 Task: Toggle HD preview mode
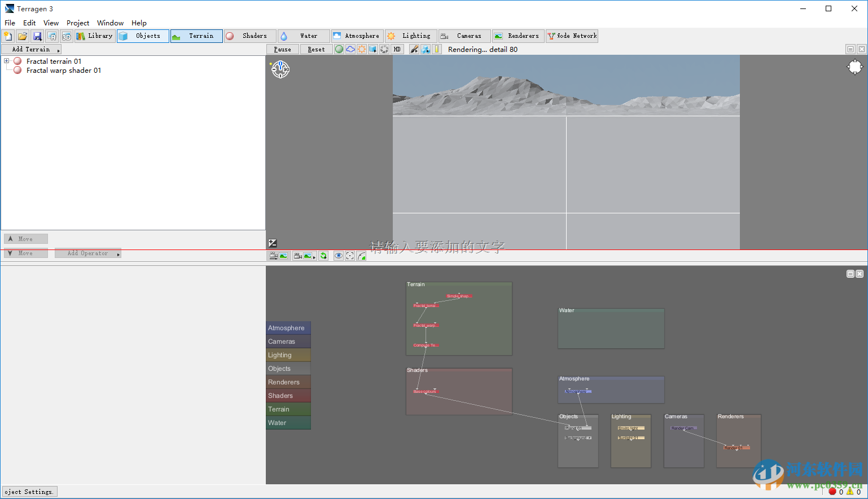point(397,50)
